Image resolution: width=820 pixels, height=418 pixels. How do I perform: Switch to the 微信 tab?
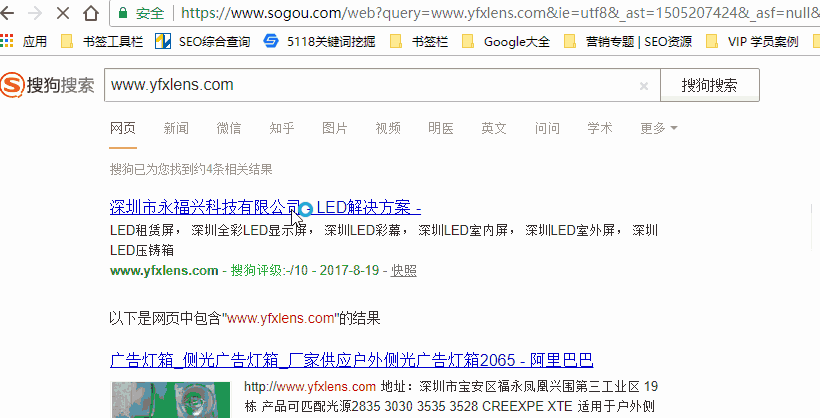[x=229, y=128]
